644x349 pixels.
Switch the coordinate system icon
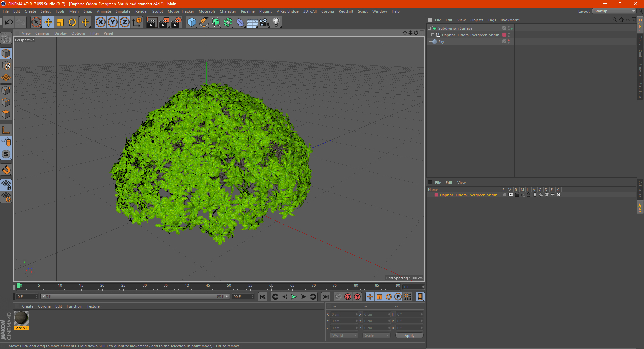coord(137,22)
